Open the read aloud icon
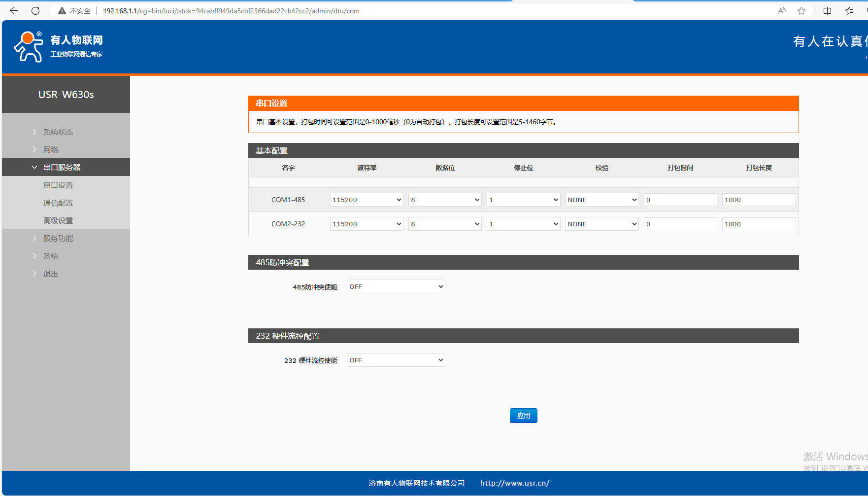Image resolution: width=868 pixels, height=496 pixels. (782, 11)
